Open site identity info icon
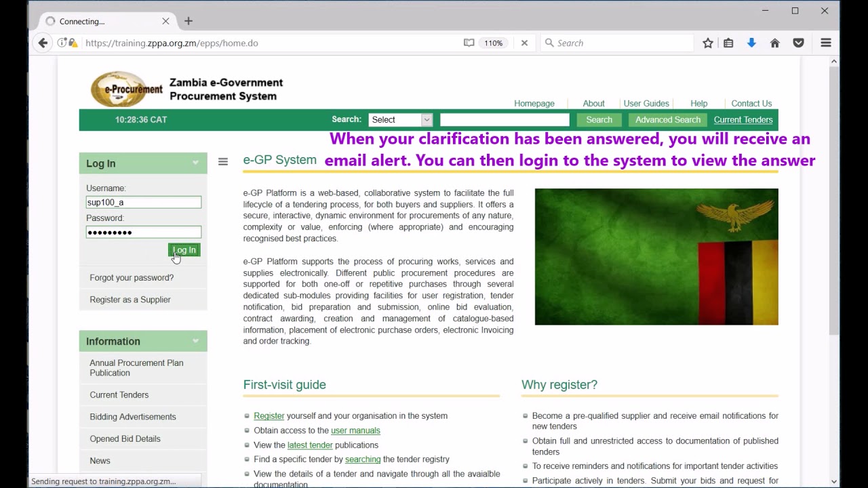This screenshot has height=488, width=868. pos(62,43)
